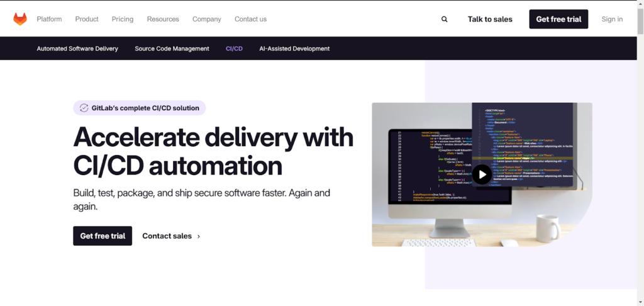
Task: Switch to Automated Software Delivery tab
Action: (77, 48)
